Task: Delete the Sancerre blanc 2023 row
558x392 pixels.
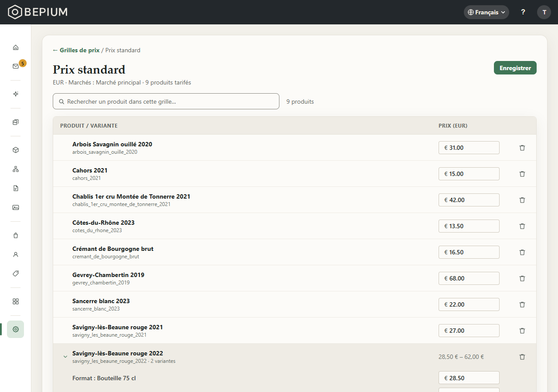Action: pyautogui.click(x=522, y=304)
